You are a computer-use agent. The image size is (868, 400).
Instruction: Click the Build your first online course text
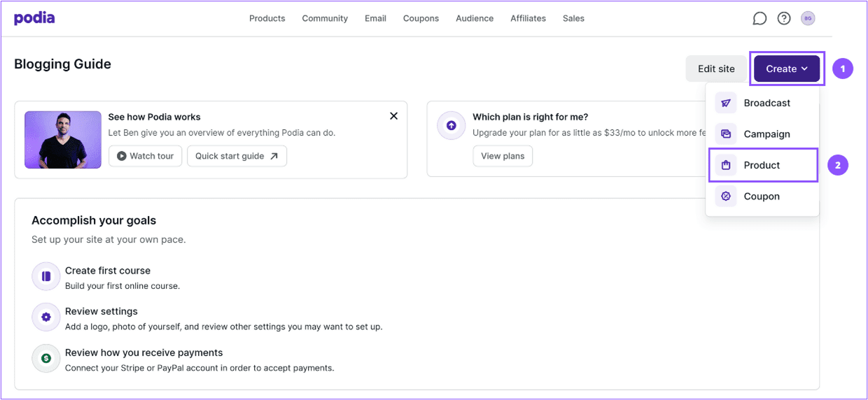click(122, 286)
